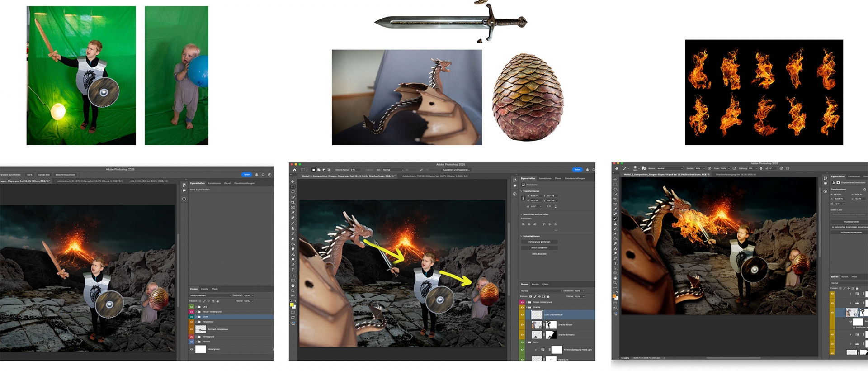Screen dimensions: 868x371
Task: Switch to the _MG_0490.CR2 document tab
Action: pyautogui.click(x=149, y=181)
